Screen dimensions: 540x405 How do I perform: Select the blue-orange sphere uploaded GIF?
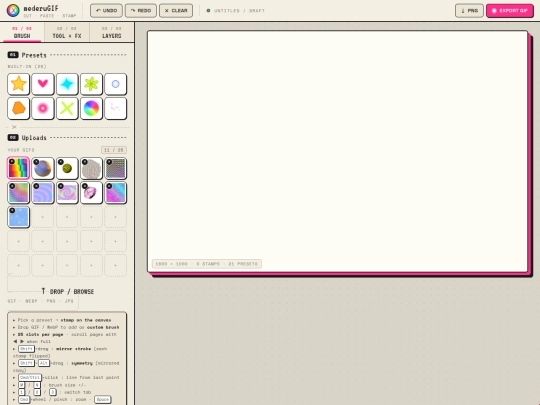click(x=43, y=168)
